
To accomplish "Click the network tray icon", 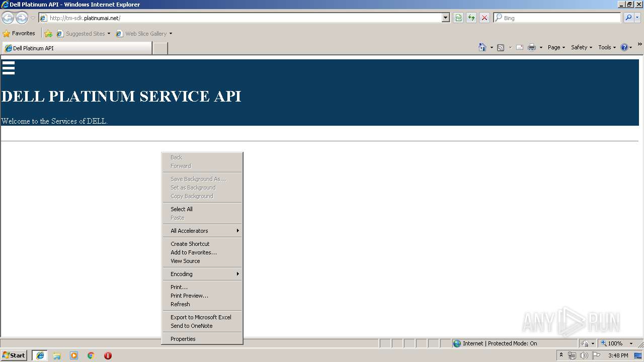I will point(572,355).
